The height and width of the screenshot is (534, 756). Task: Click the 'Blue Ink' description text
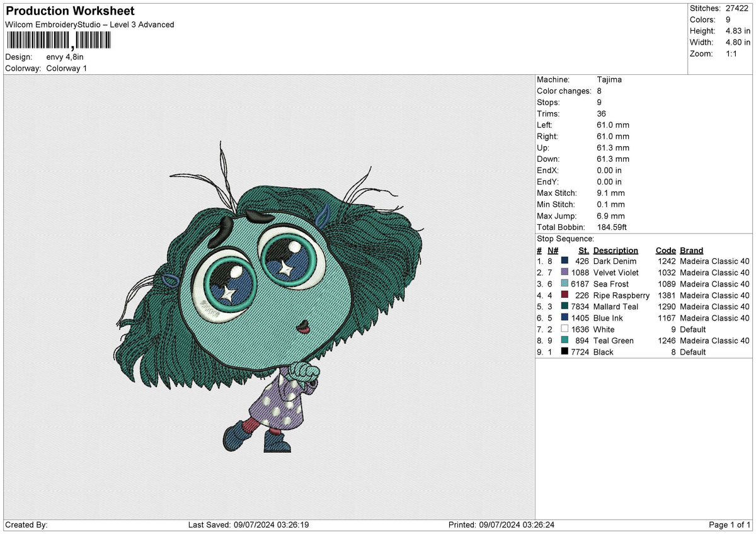[x=608, y=317]
